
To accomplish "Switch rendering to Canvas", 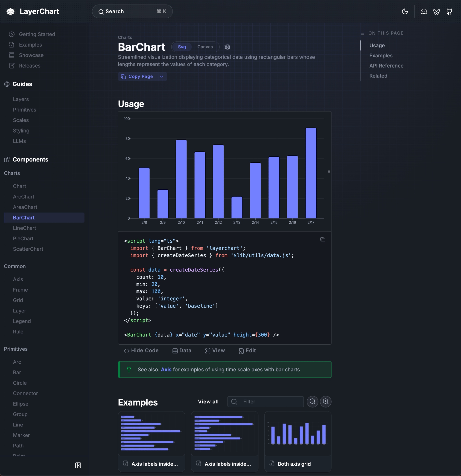I will point(205,47).
